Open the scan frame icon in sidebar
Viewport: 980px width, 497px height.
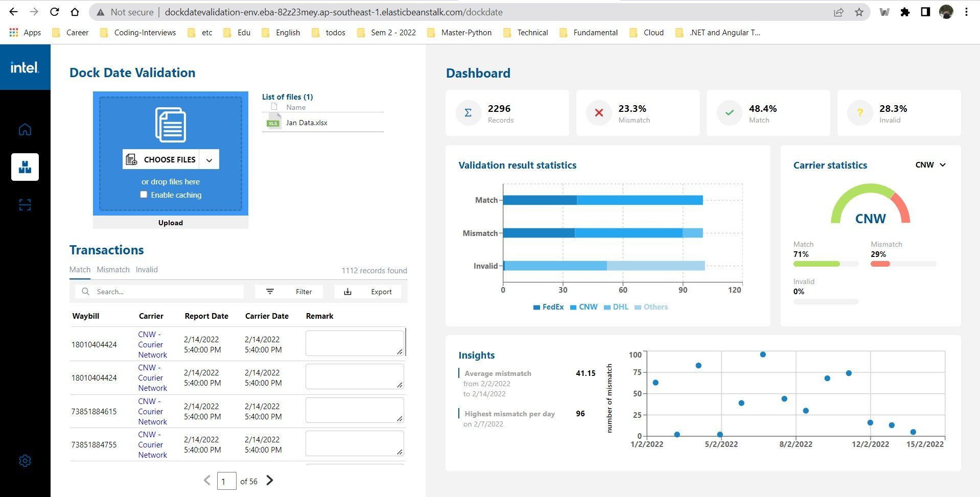click(x=25, y=205)
